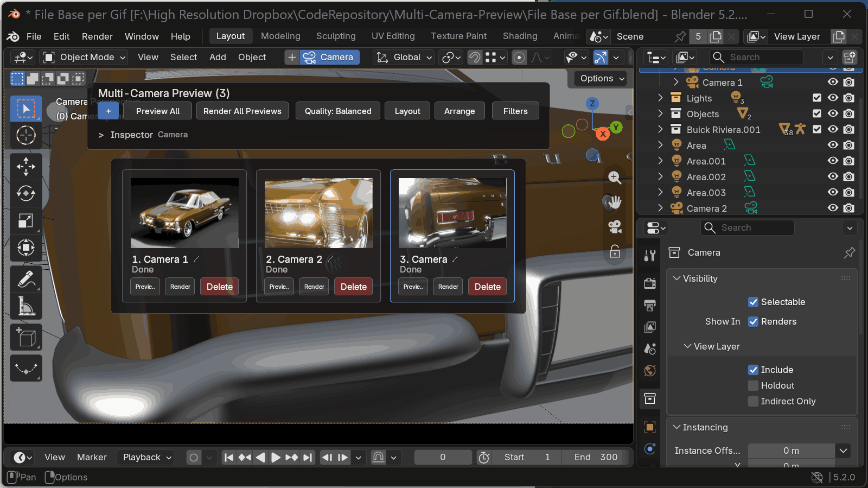Click the current frame field showing 0
This screenshot has width=868, height=488.
click(x=443, y=457)
